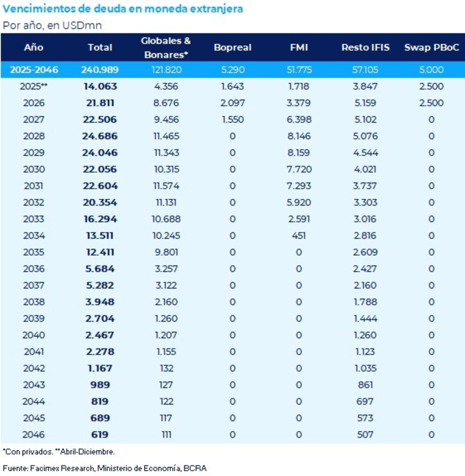
Task: Click the 'Año' column header
Action: [33, 47]
